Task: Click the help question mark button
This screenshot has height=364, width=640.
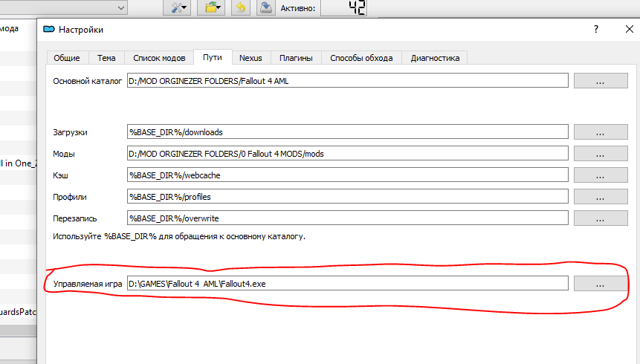Action: (595, 29)
